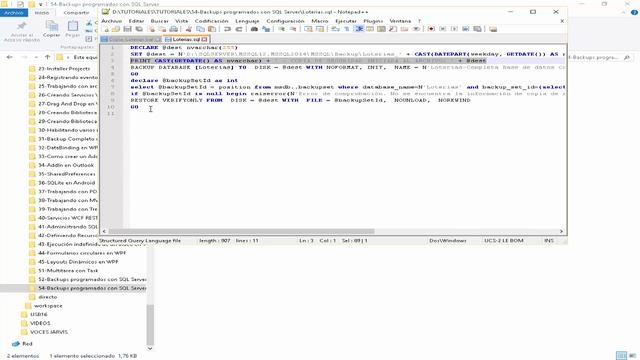Image resolution: width=640 pixels, height=360 pixels.
Task: Click the editor horizontal scrollbar right arrow
Action: (x=562, y=231)
